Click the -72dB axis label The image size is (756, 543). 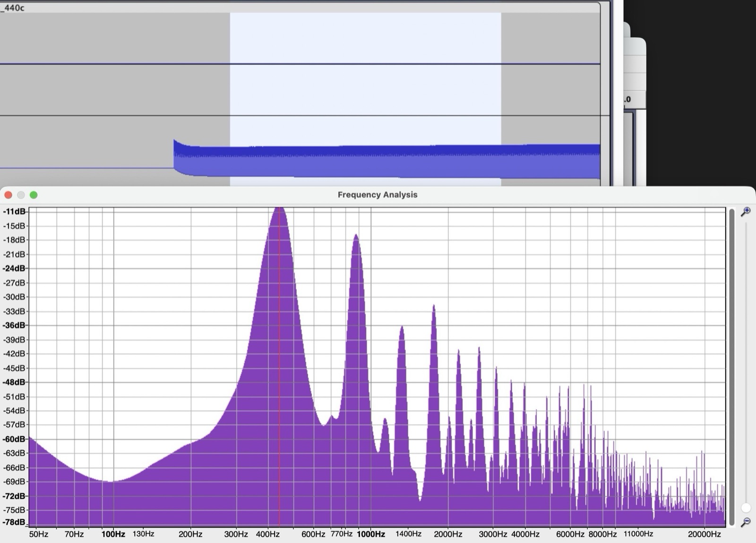pyautogui.click(x=14, y=496)
